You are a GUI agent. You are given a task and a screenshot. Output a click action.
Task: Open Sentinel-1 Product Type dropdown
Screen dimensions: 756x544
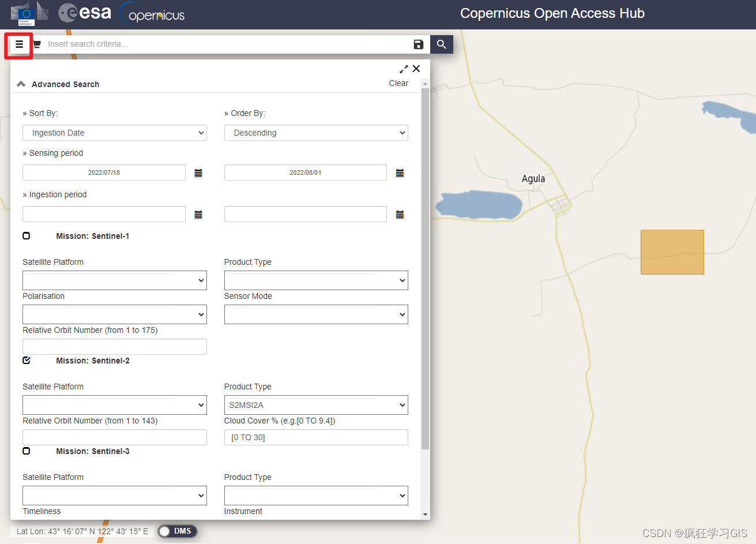(x=316, y=280)
